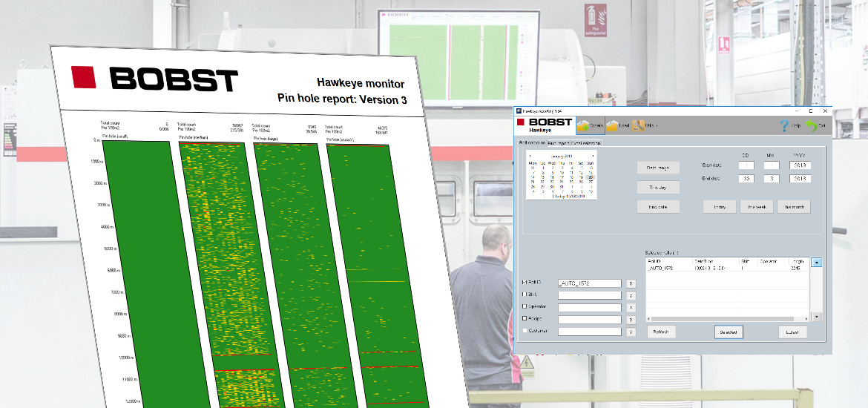This screenshot has height=408, width=868.
Task: Click the Load folder icon
Action: point(612,126)
